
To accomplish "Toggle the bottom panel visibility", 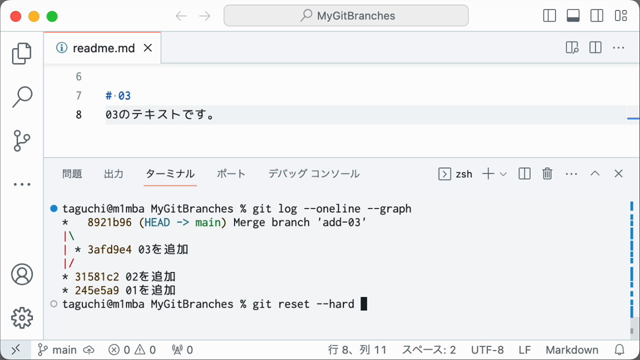I will tap(573, 16).
